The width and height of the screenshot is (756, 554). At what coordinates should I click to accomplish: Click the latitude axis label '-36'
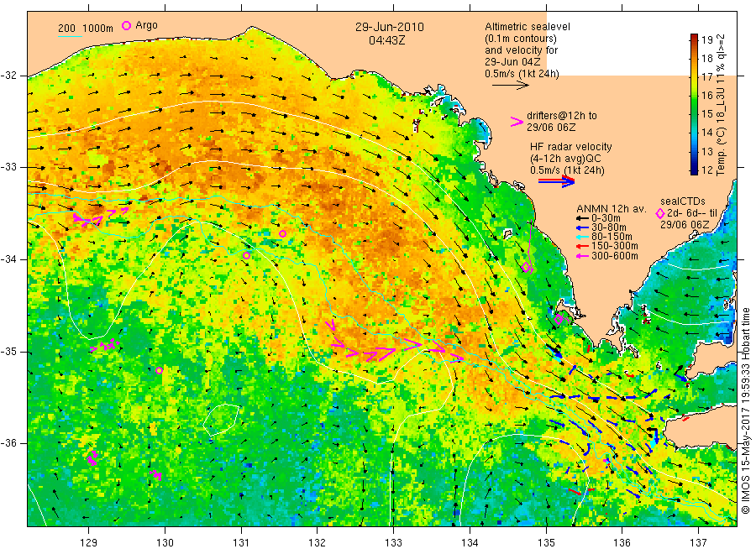coord(8,442)
